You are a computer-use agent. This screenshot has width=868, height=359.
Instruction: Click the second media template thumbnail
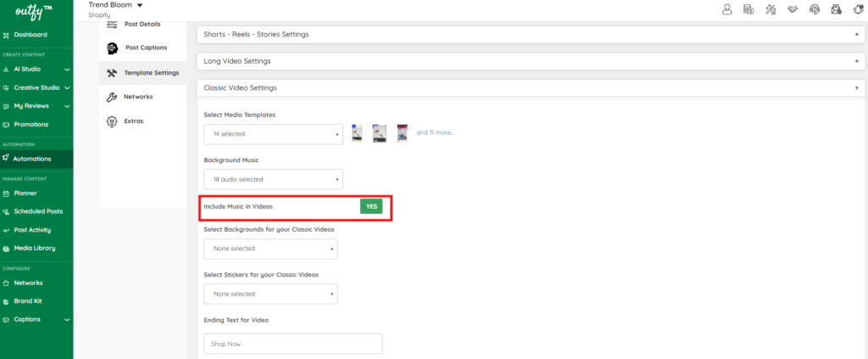(379, 133)
